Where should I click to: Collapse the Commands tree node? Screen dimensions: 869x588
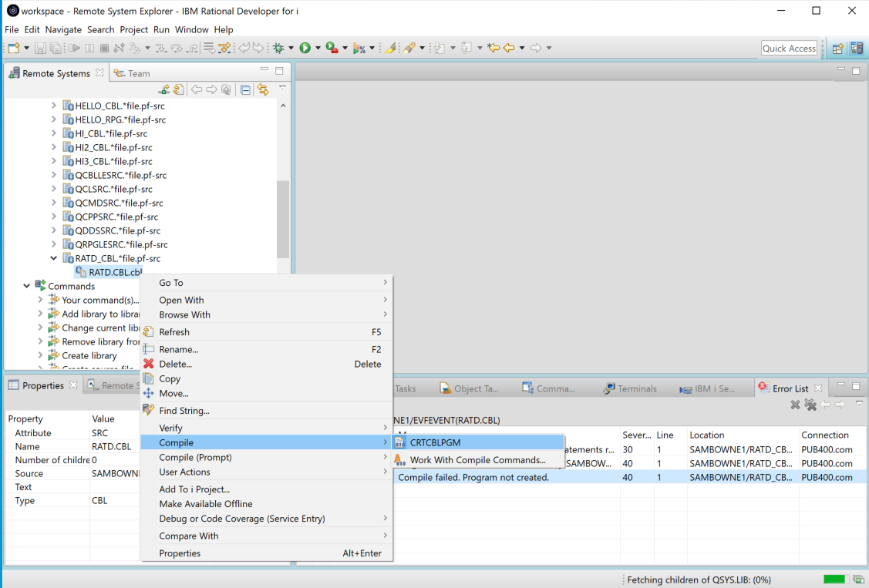(x=28, y=286)
